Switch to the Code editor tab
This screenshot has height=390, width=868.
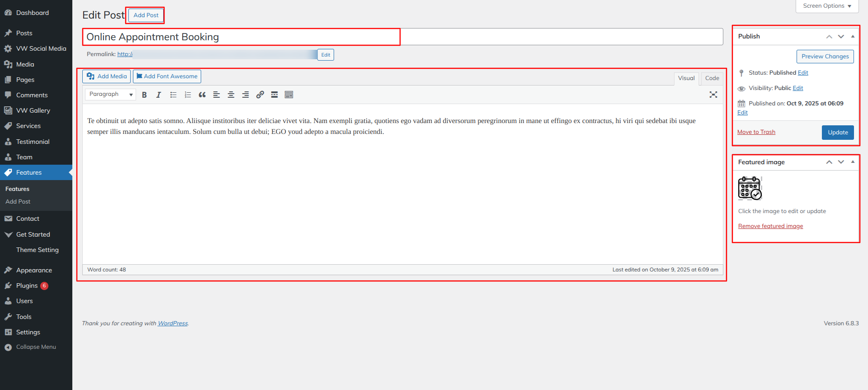tap(712, 78)
